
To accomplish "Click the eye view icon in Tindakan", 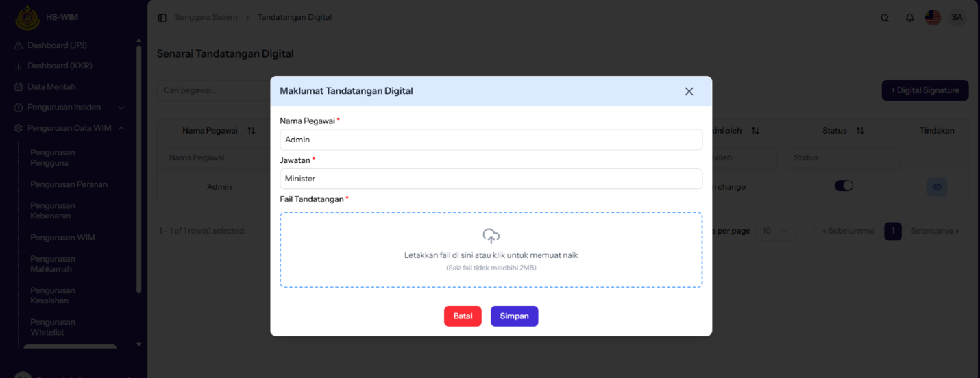I will [937, 187].
